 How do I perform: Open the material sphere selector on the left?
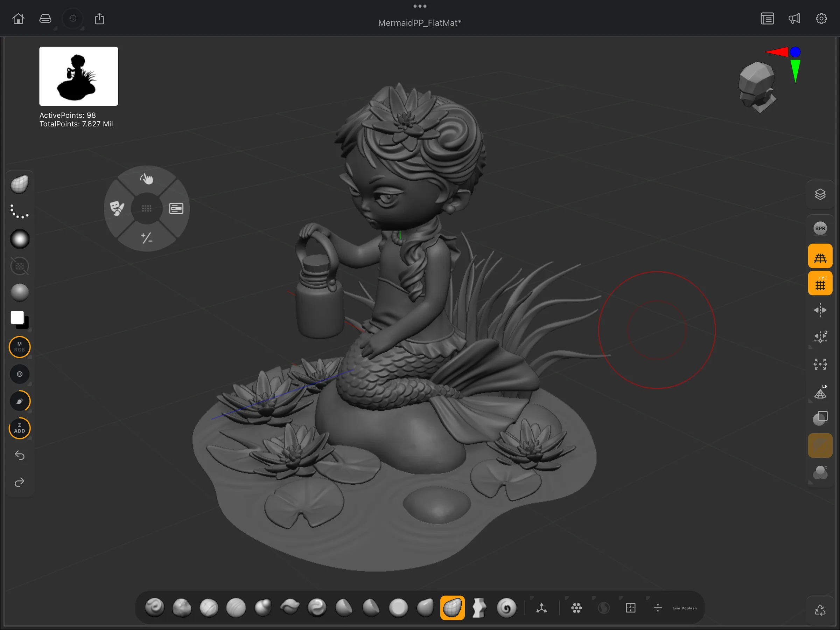coord(19,292)
